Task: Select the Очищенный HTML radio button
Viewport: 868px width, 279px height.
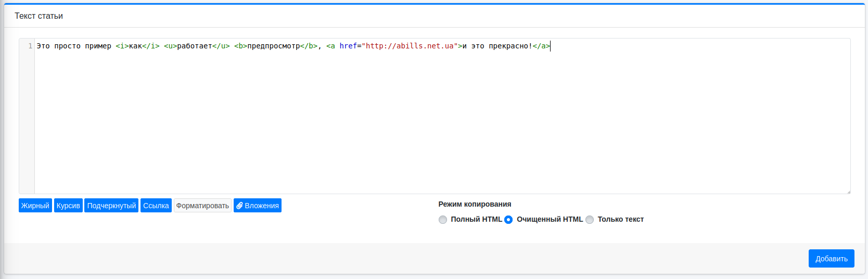Action: [x=508, y=220]
